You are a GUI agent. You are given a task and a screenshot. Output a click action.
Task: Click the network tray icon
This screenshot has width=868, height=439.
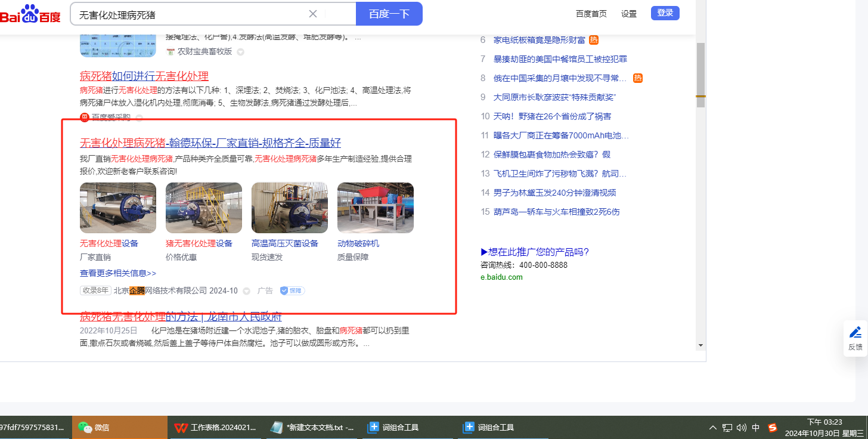727,428
